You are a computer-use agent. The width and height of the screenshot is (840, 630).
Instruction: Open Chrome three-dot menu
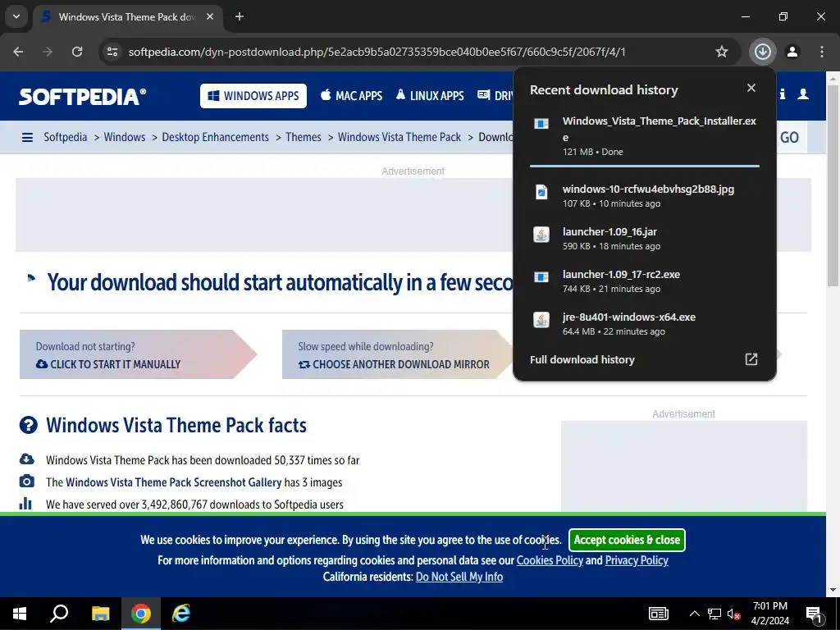tap(822, 52)
